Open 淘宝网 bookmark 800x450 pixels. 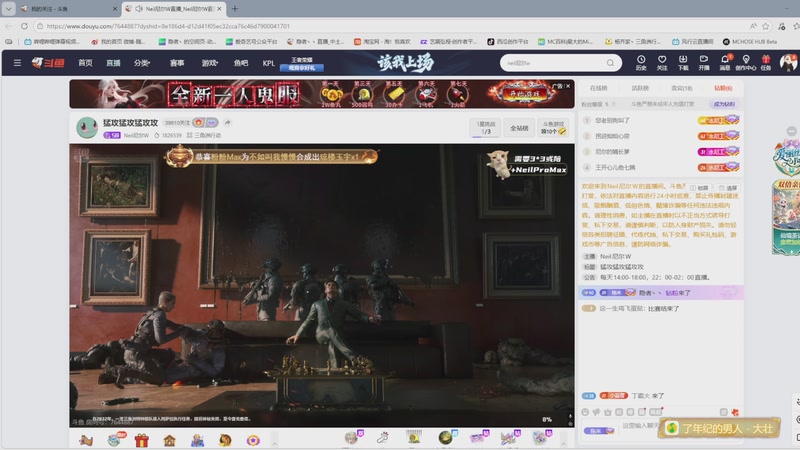click(382, 42)
